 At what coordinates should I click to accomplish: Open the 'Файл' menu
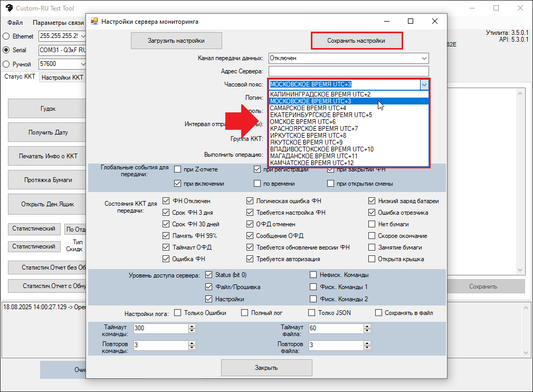coord(15,23)
